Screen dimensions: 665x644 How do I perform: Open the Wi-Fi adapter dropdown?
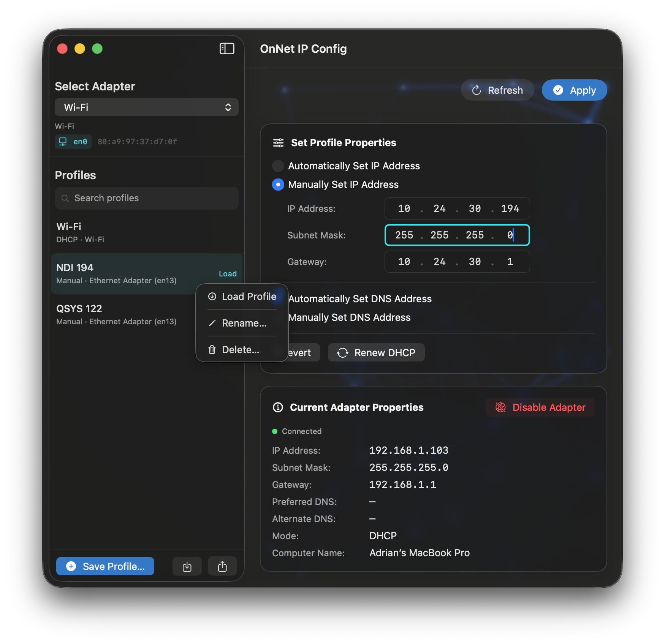(147, 107)
